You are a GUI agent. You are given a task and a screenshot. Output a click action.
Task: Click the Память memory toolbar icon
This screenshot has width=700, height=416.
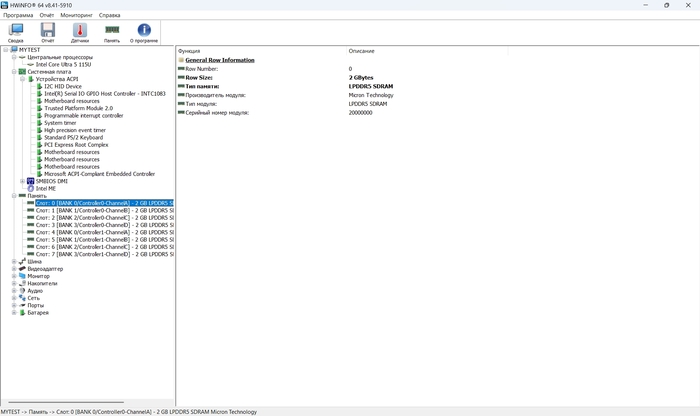click(x=112, y=33)
